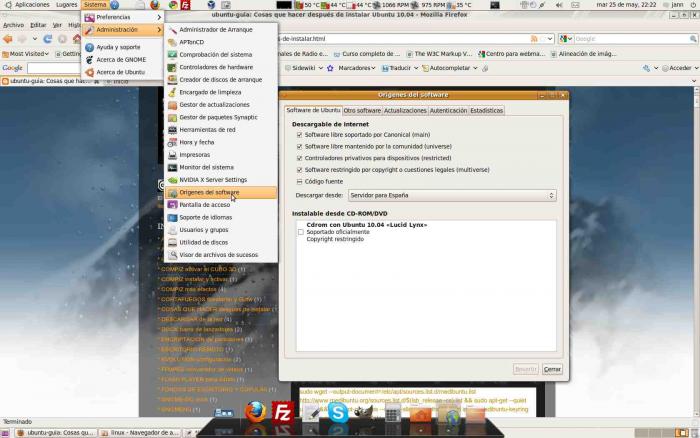Expand Administración submenu arrow
Viewport: 700px width, 438px height.
tap(159, 29)
